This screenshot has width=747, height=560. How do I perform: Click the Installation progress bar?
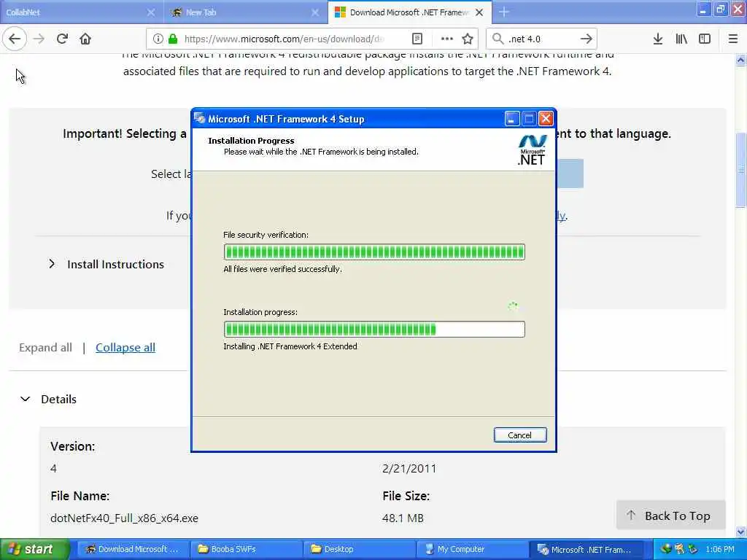click(374, 329)
